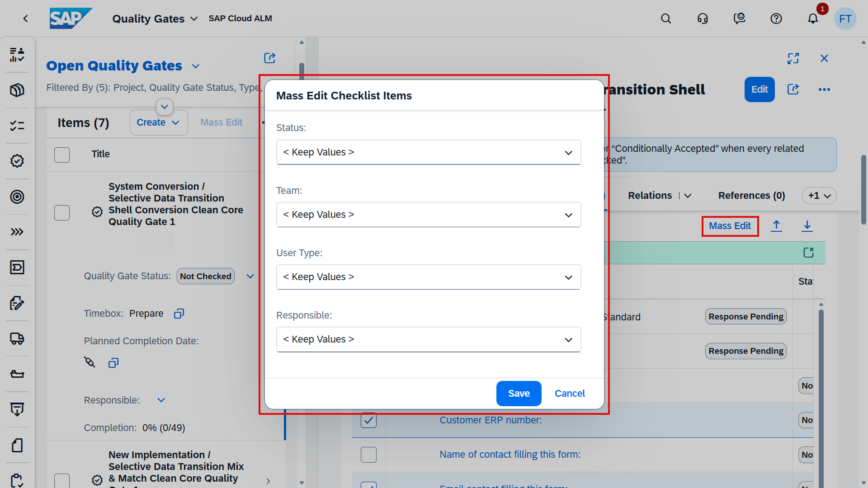Click the upload arrow icon beside Mass Edit
The height and width of the screenshot is (488, 868).
(x=776, y=226)
